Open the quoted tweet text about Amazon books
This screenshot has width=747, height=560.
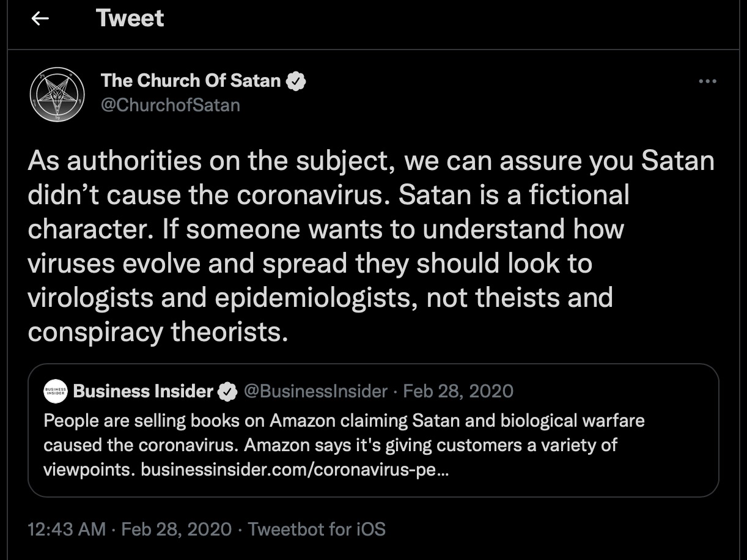point(344,433)
